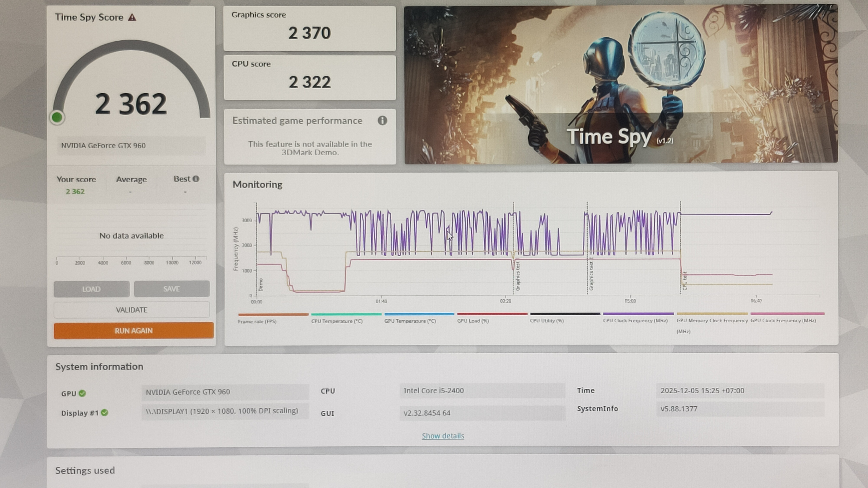868x488 pixels.
Task: Toggle Frame rate (FPS) legend series
Action: [x=257, y=321]
